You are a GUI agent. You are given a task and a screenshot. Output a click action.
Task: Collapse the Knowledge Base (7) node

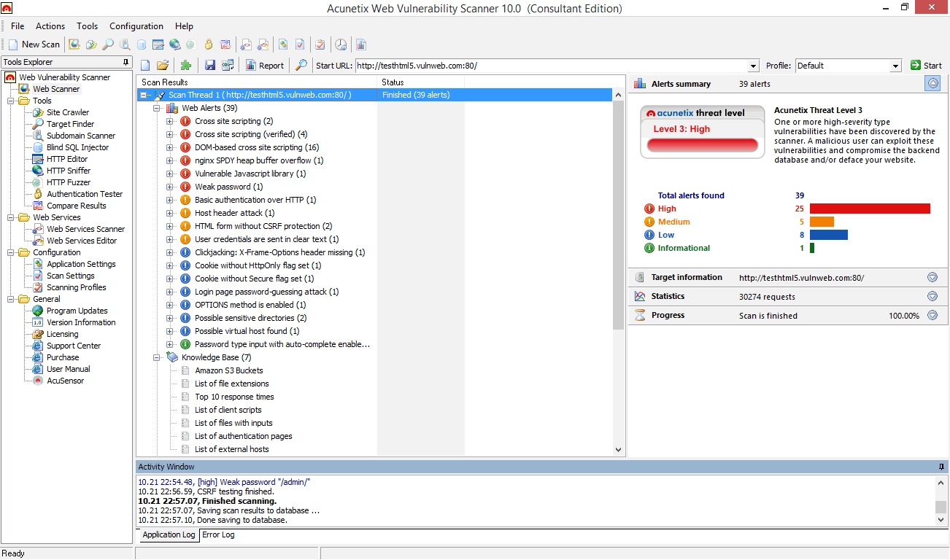tap(157, 357)
